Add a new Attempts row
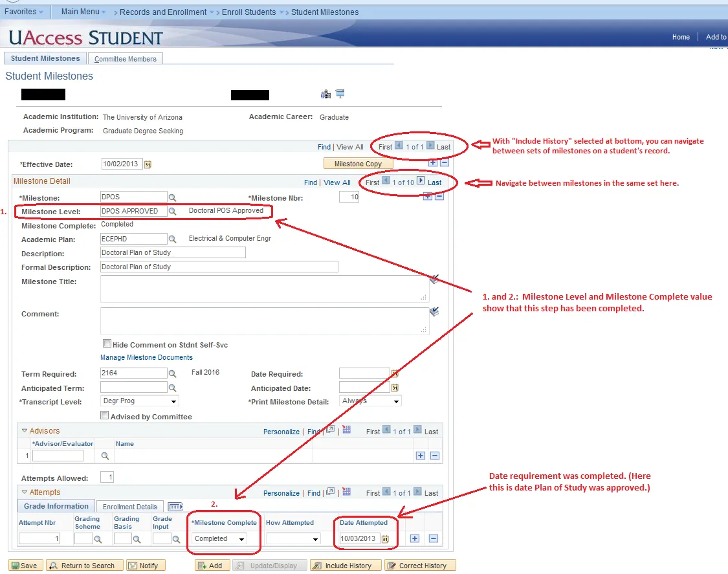This screenshot has width=728, height=574. coord(415,538)
